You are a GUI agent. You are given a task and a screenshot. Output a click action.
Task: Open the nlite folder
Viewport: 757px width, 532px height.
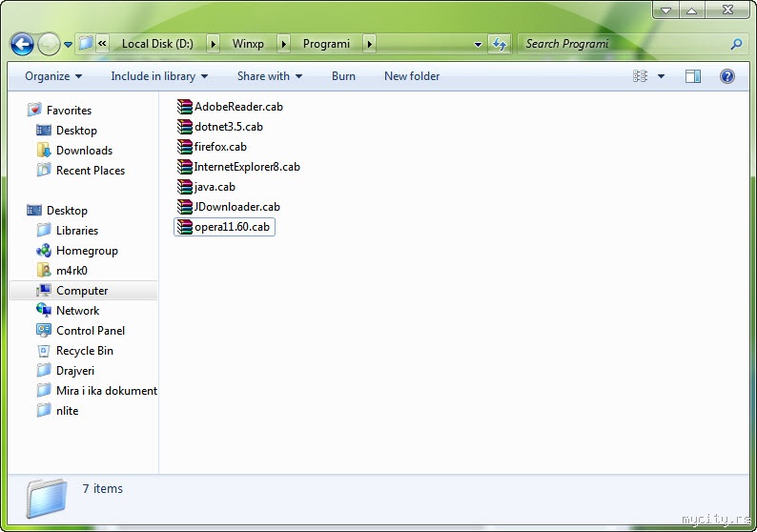(x=67, y=411)
